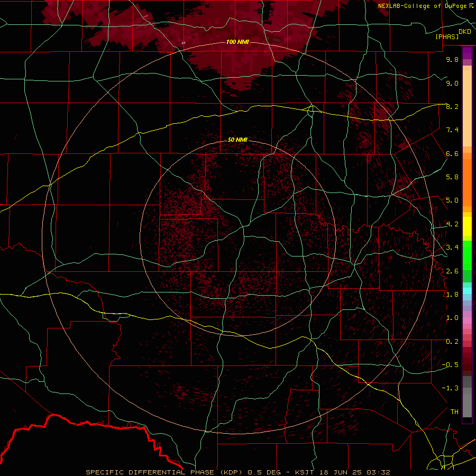Click the Specific Differential Phase caption
Image resolution: width=476 pixels, height=476 pixels.
pyautogui.click(x=237, y=472)
